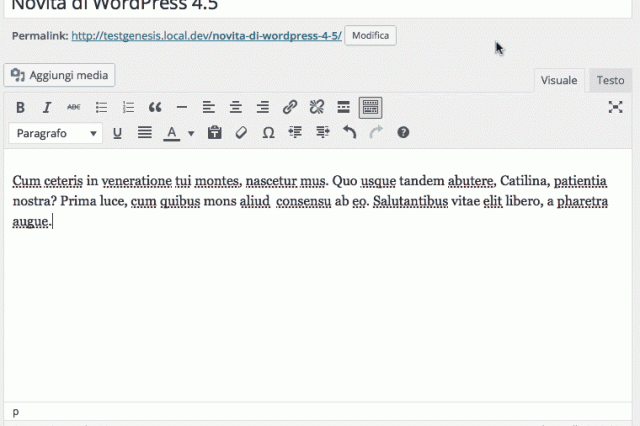The width and height of the screenshot is (640, 426).
Task: Insert a horizontal line
Action: [x=182, y=108]
